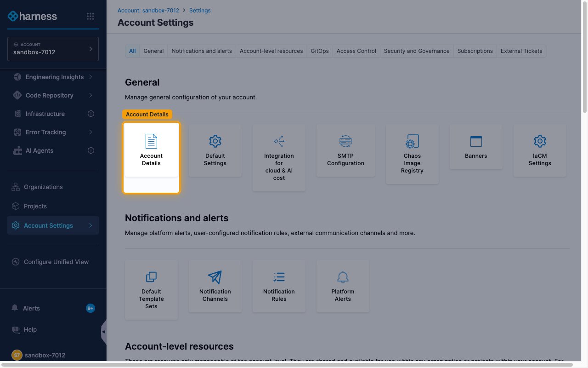Click the S7 user avatar
The image size is (588, 368).
[x=17, y=355]
